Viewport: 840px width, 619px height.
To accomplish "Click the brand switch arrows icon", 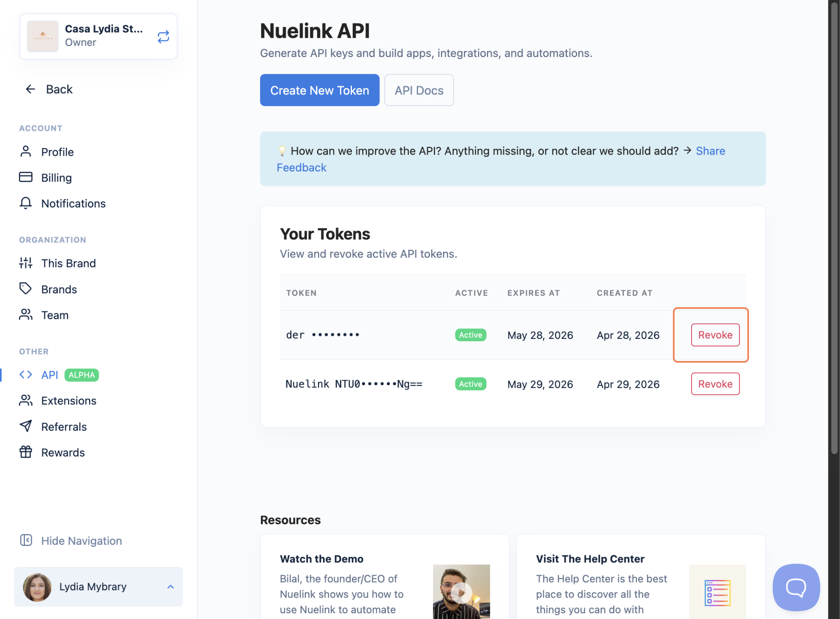I will pyautogui.click(x=163, y=37).
